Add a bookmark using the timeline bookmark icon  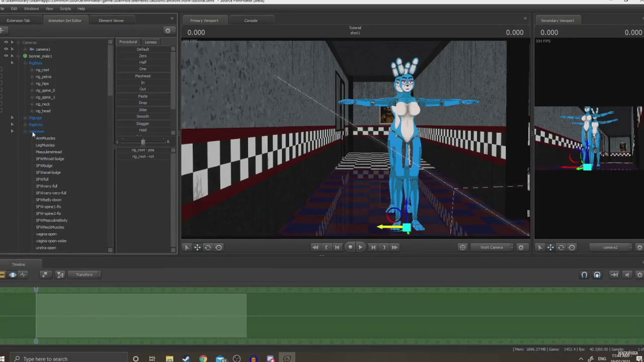pos(44,275)
